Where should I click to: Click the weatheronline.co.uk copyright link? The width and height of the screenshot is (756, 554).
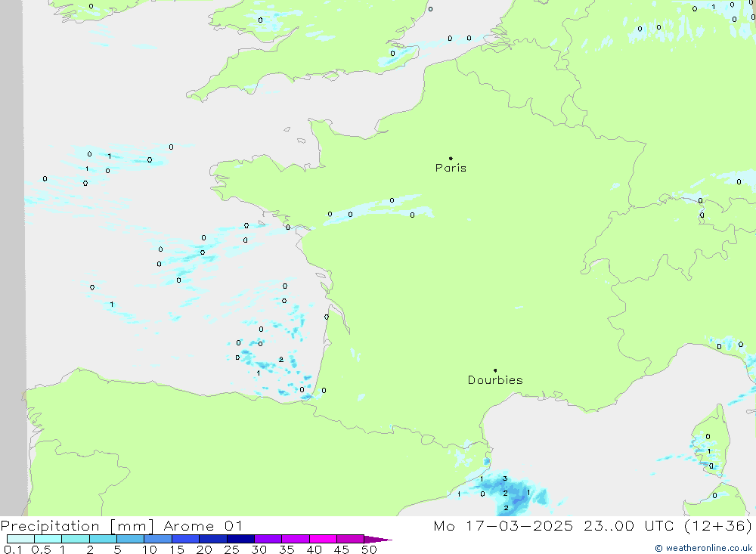click(x=704, y=548)
